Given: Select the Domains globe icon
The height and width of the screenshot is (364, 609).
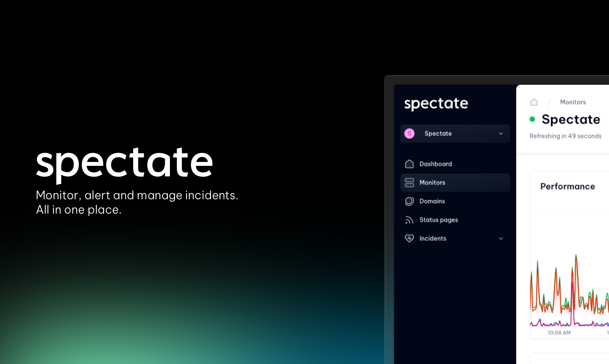Looking at the screenshot, I should pos(409,201).
